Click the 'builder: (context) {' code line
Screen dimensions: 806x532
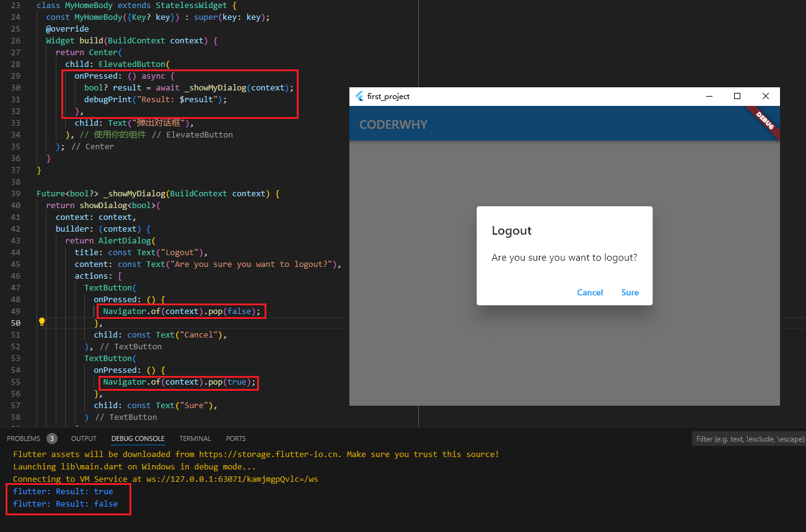click(103, 229)
